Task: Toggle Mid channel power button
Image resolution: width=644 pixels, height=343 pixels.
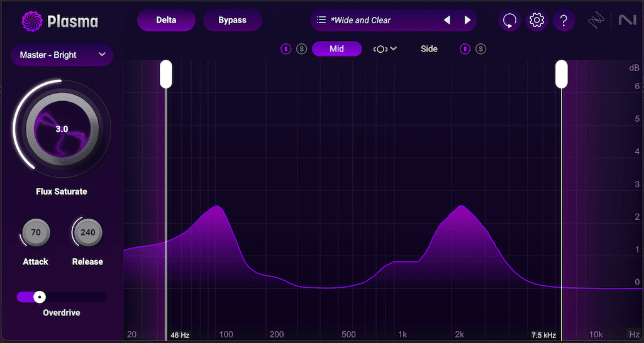Action: (x=286, y=49)
